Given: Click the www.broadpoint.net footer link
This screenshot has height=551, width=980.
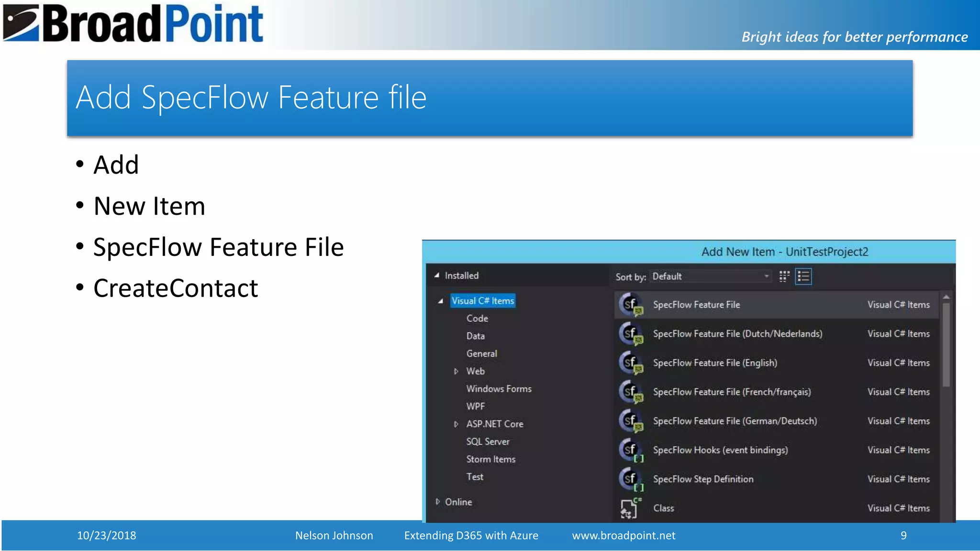Looking at the screenshot, I should 624,535.
